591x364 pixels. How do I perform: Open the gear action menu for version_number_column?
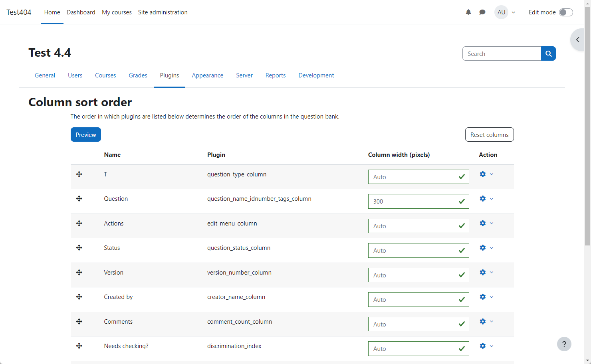click(483, 272)
